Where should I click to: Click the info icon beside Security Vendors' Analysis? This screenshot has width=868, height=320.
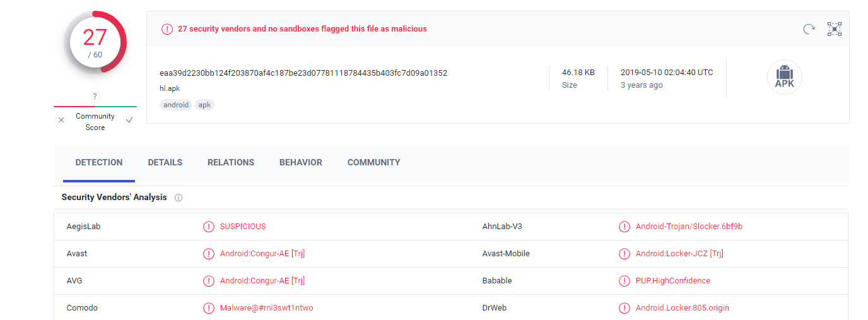(179, 198)
